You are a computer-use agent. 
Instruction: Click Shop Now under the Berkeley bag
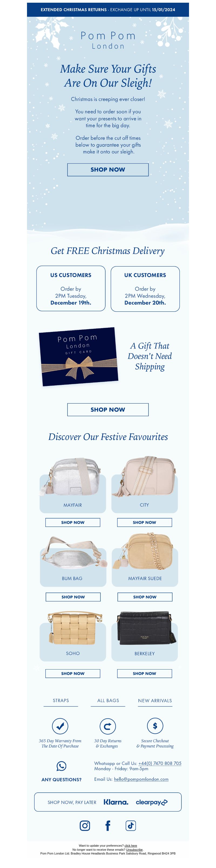[x=144, y=673]
